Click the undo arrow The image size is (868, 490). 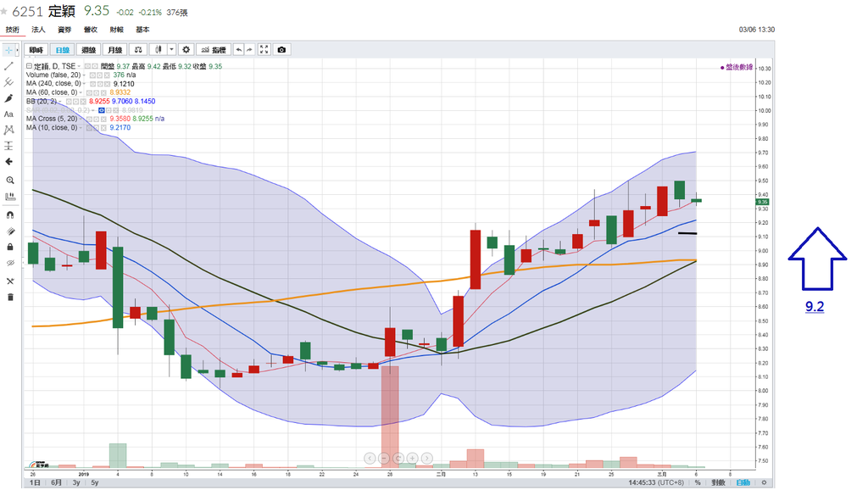(238, 50)
